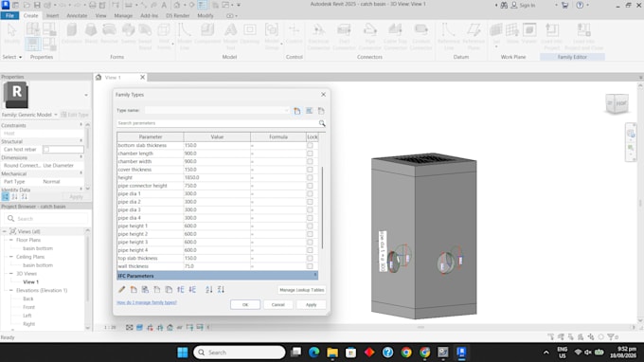The width and height of the screenshot is (644, 362).
Task: Click the ViewCube in the 3D view
Action: pyautogui.click(x=617, y=103)
